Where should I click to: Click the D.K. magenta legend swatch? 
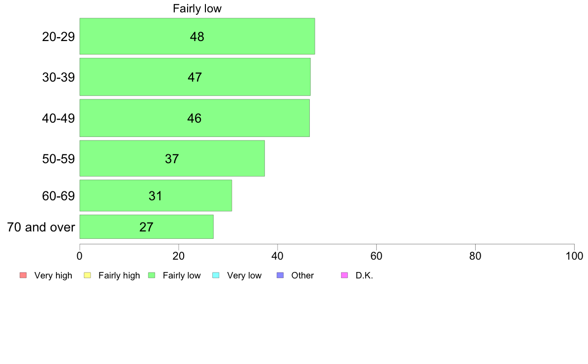tap(344, 275)
